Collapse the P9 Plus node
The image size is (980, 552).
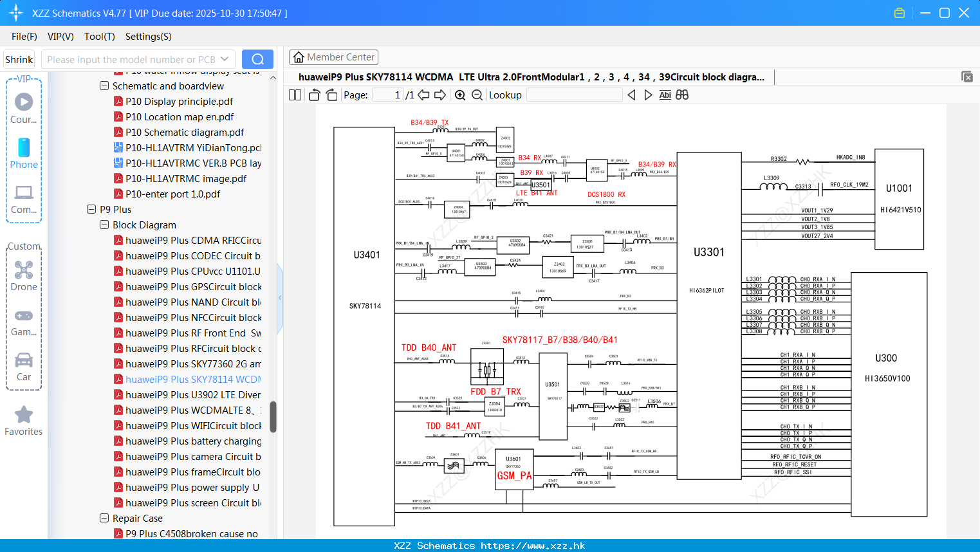tap(91, 209)
